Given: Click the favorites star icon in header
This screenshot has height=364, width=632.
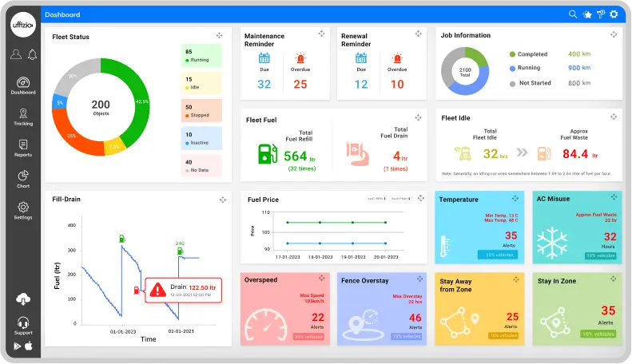Looking at the screenshot, I should [587, 14].
